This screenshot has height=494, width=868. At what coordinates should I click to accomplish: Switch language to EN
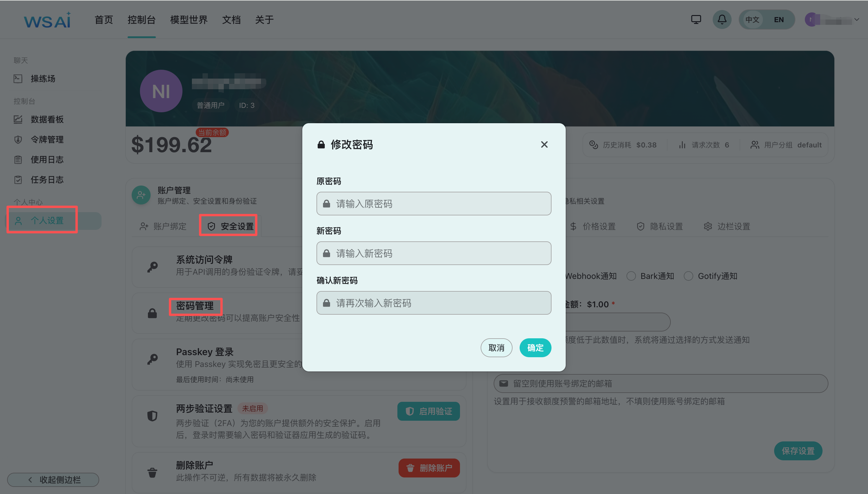[x=779, y=20]
